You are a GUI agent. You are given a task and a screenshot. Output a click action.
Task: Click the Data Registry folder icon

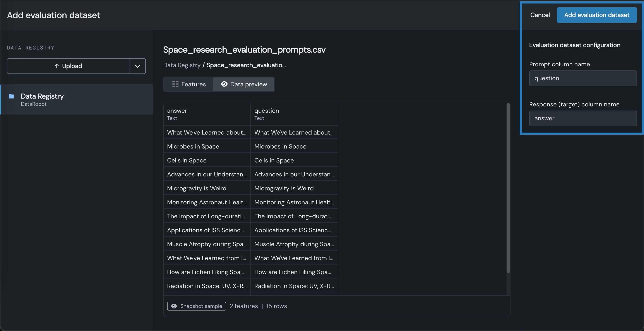tap(11, 96)
